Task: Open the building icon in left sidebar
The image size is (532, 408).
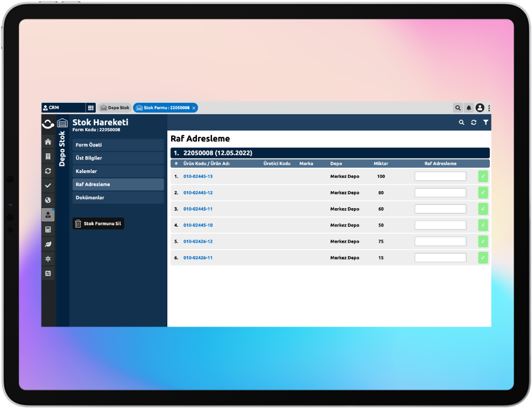Action: (48, 156)
